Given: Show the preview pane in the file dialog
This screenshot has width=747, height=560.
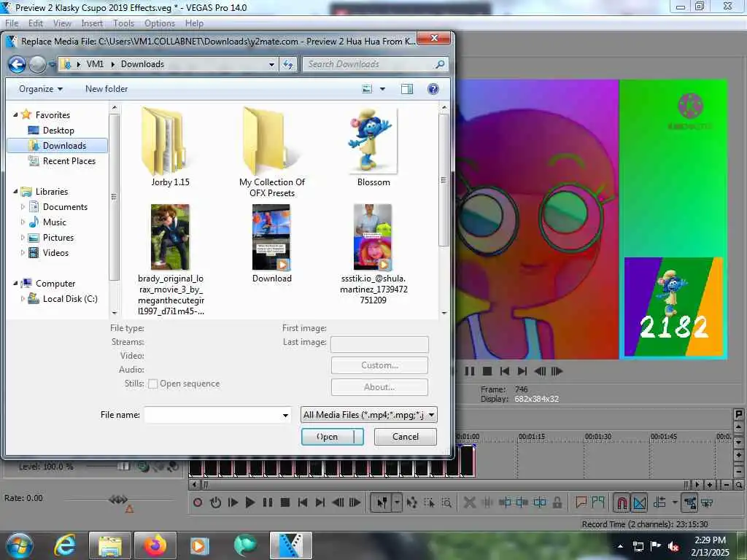Looking at the screenshot, I should coord(407,89).
